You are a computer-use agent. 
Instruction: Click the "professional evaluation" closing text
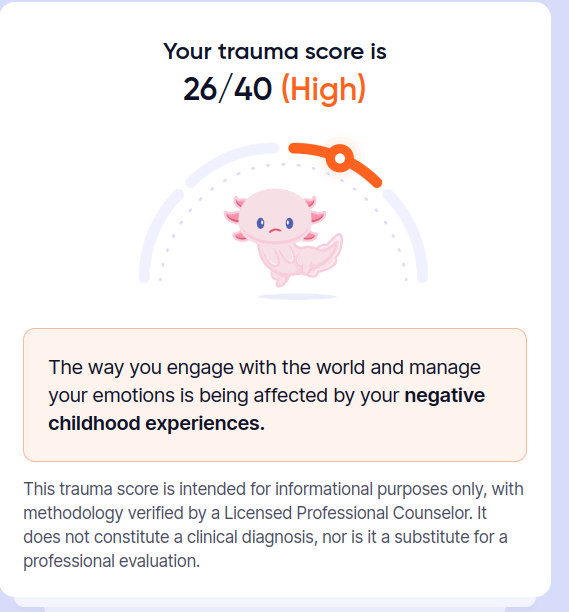tap(112, 561)
